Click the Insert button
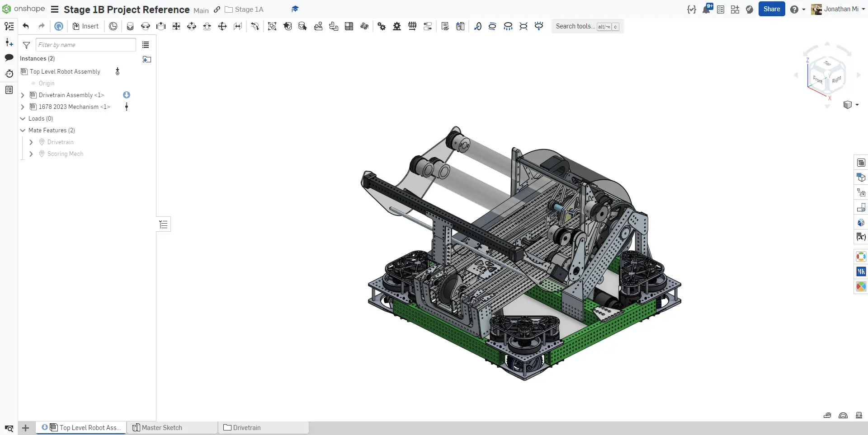Screen dimensions: 868x435 [x=85, y=26]
